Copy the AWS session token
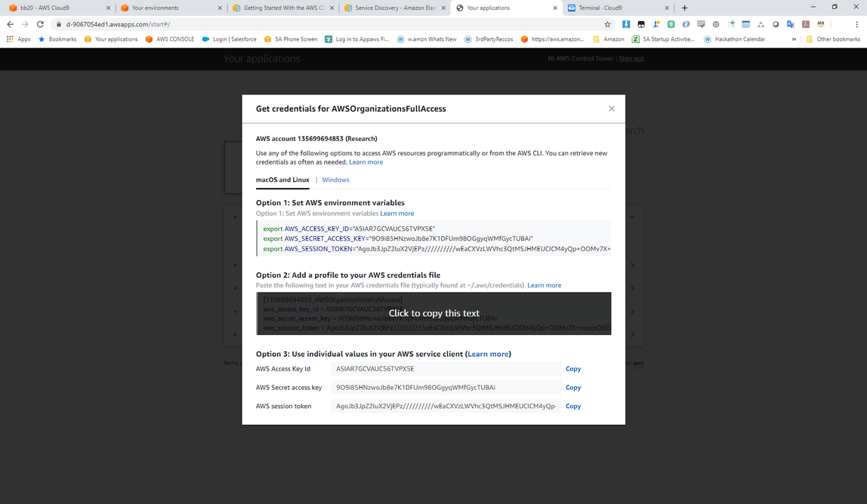 pos(573,406)
